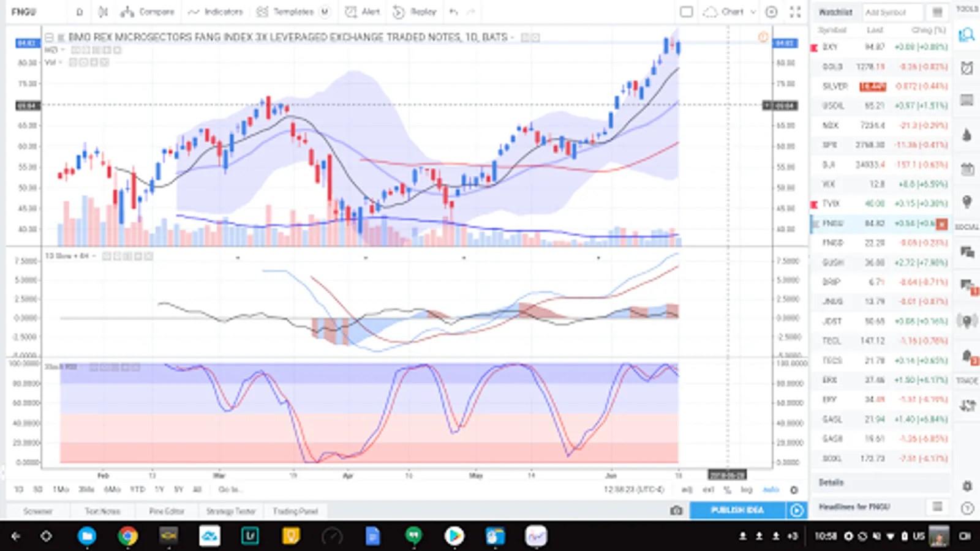The image size is (980, 551).
Task: Open the notifications bell icon in right sidebar
Action: click(967, 356)
